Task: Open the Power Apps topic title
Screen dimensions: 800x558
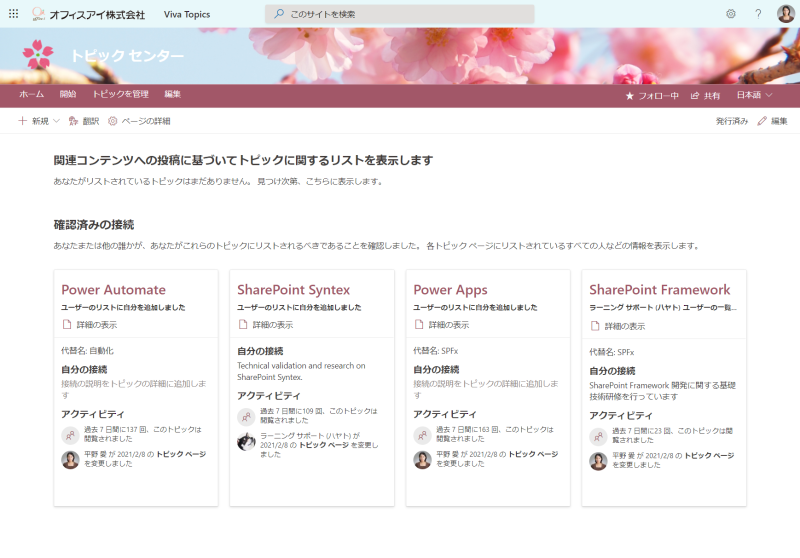Action: point(450,290)
